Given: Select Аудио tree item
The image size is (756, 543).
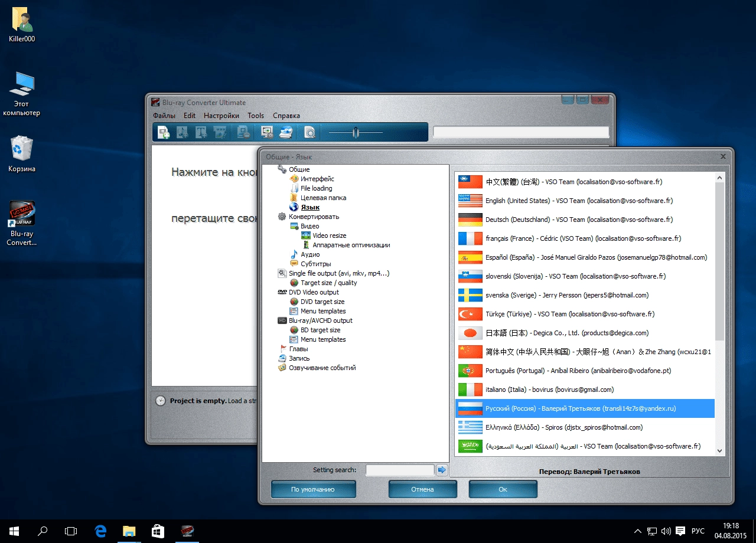Looking at the screenshot, I should [310, 254].
